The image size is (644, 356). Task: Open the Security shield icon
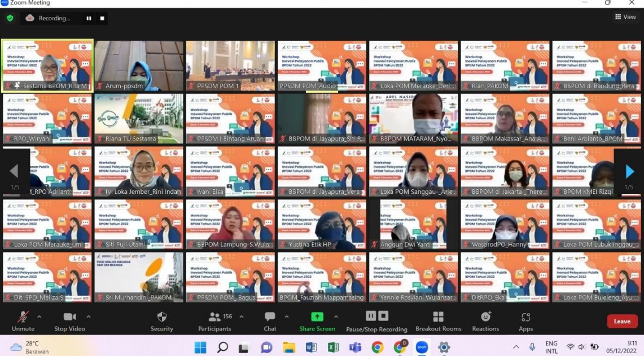pyautogui.click(x=161, y=317)
